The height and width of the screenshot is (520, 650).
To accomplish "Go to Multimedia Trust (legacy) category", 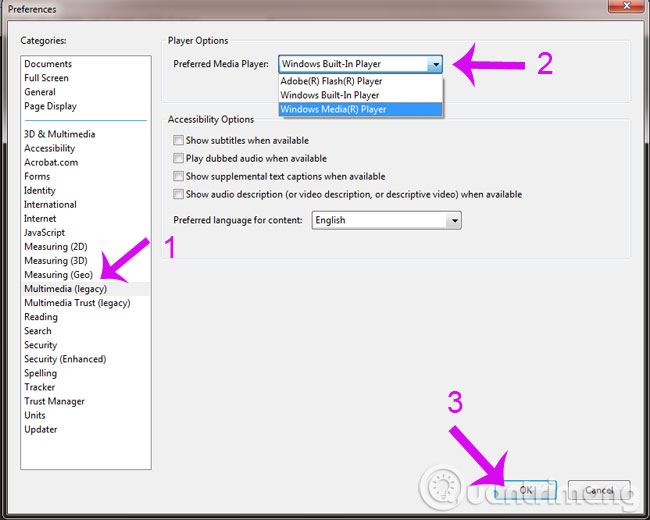I will tap(77, 303).
